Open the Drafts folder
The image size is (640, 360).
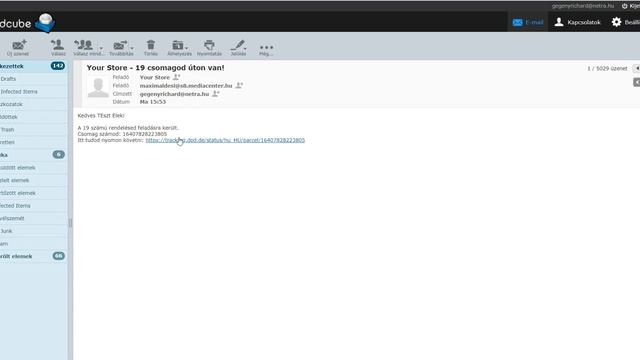(33, 79)
